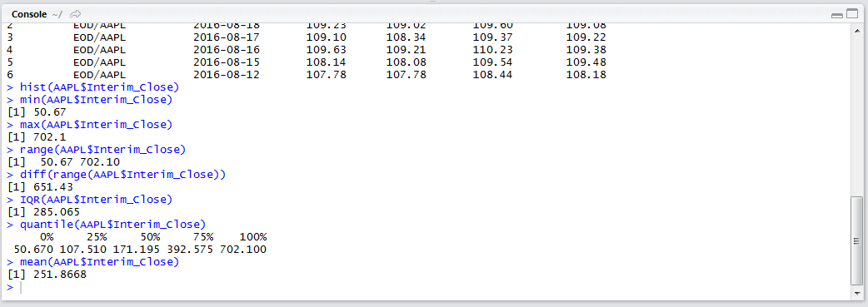868x307 pixels.
Task: Click the quantile(AAPL$Interim_Close) command
Action: 112,224
